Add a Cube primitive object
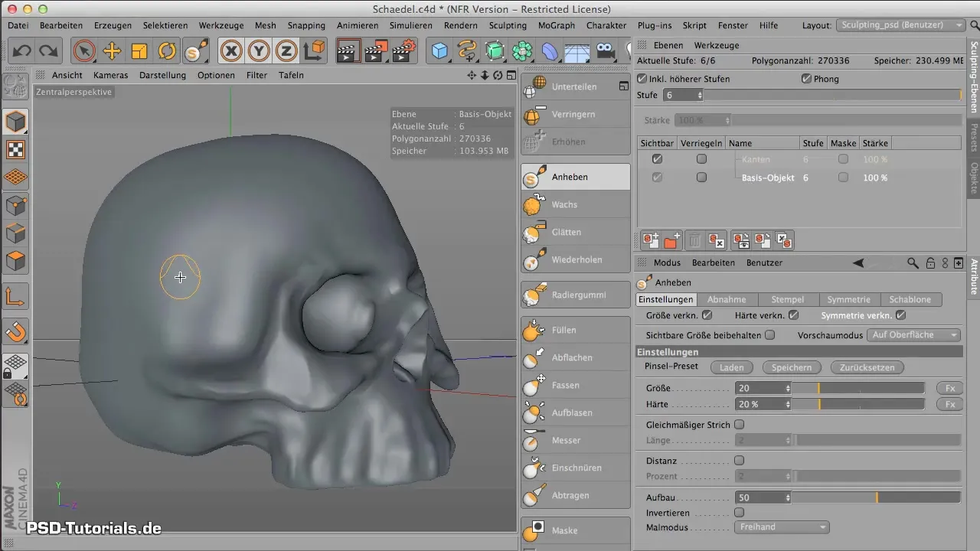This screenshot has width=980, height=551. tap(440, 51)
